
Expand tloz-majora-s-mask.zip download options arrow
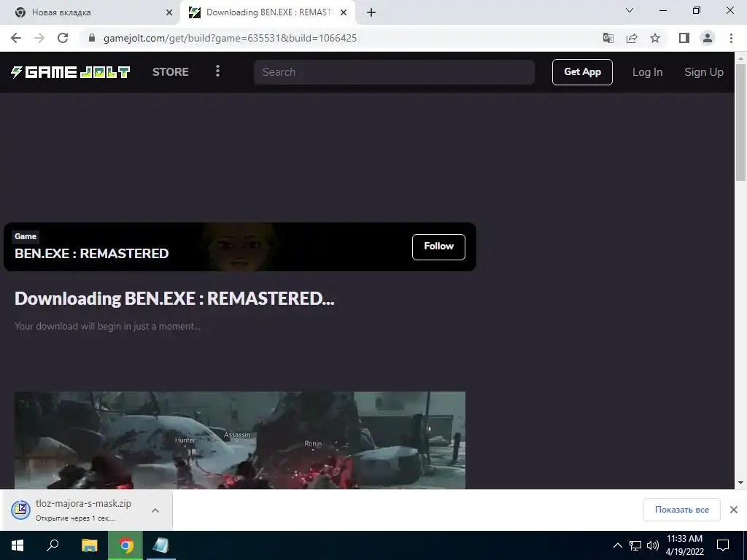pos(155,510)
